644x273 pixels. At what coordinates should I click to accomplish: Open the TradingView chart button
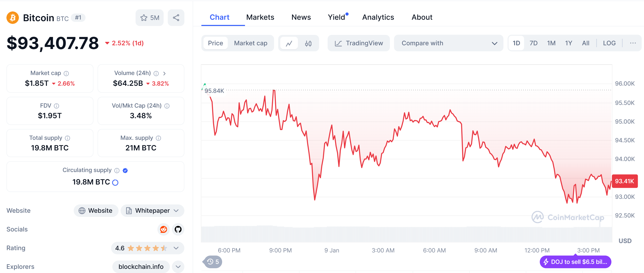359,43
